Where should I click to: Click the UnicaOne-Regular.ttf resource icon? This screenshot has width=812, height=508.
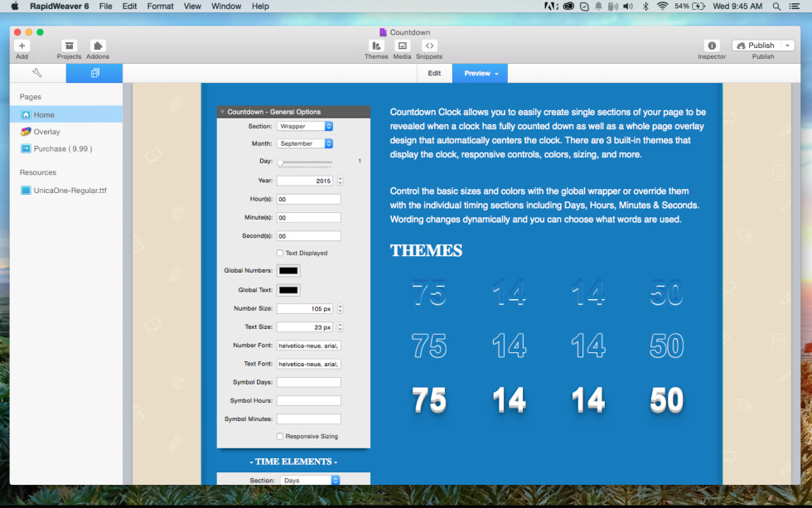click(x=26, y=190)
